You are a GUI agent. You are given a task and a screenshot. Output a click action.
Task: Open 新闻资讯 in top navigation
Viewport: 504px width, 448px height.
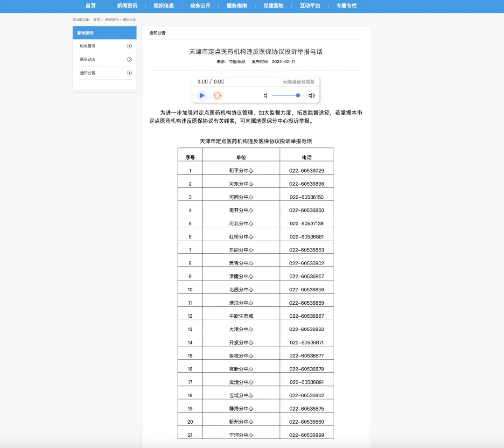pos(127,6)
